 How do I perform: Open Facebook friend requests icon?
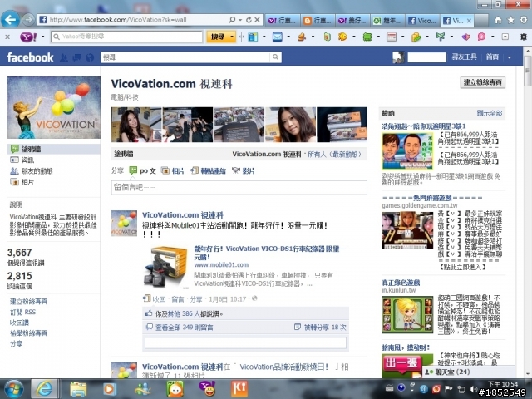coord(64,57)
